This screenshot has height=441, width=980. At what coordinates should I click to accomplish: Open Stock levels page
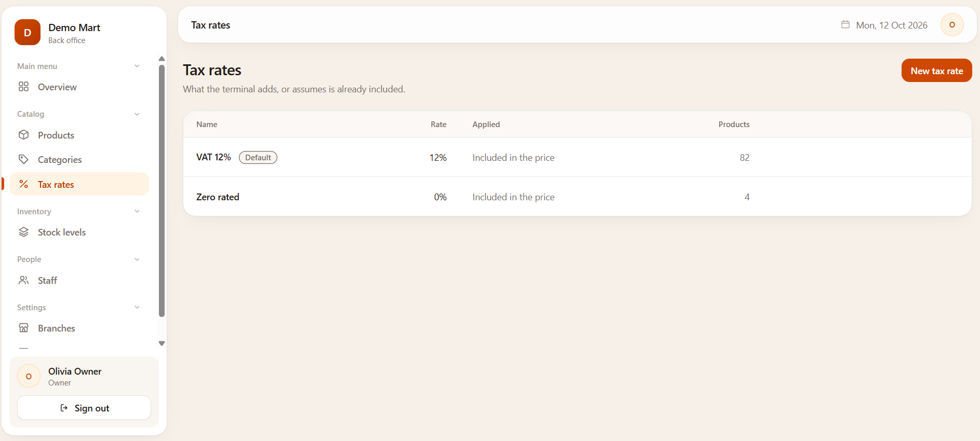point(79,232)
